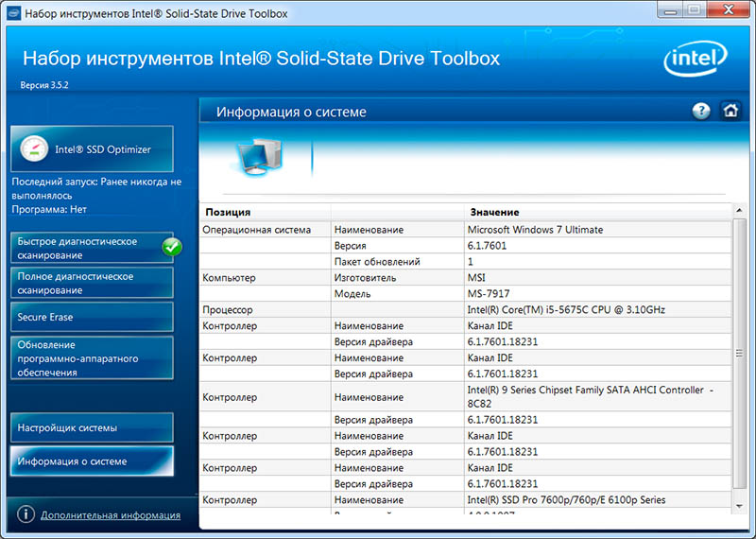756x539 pixels.
Task: Click the computer icon in system info header
Action: [x=259, y=156]
